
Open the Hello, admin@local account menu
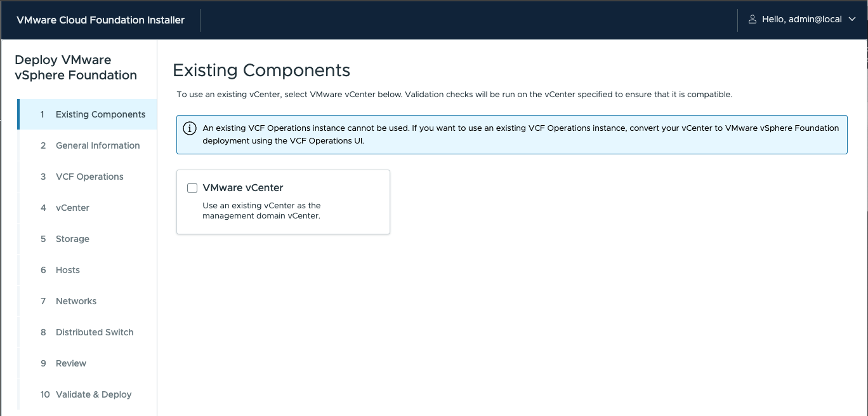[801, 20]
